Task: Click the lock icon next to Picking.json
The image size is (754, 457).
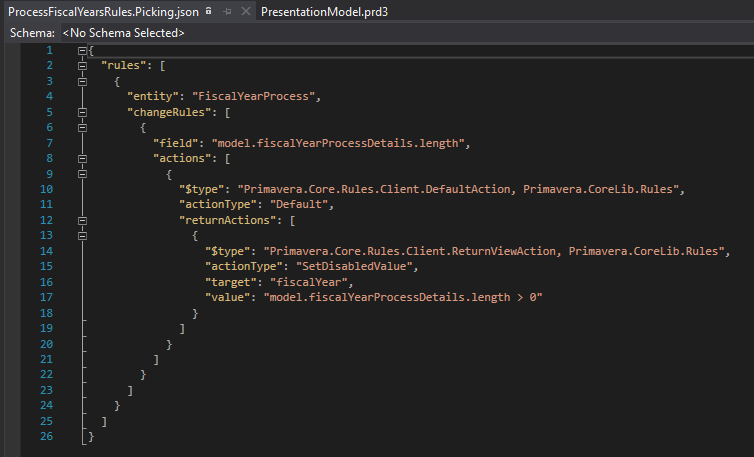Action: [x=208, y=11]
